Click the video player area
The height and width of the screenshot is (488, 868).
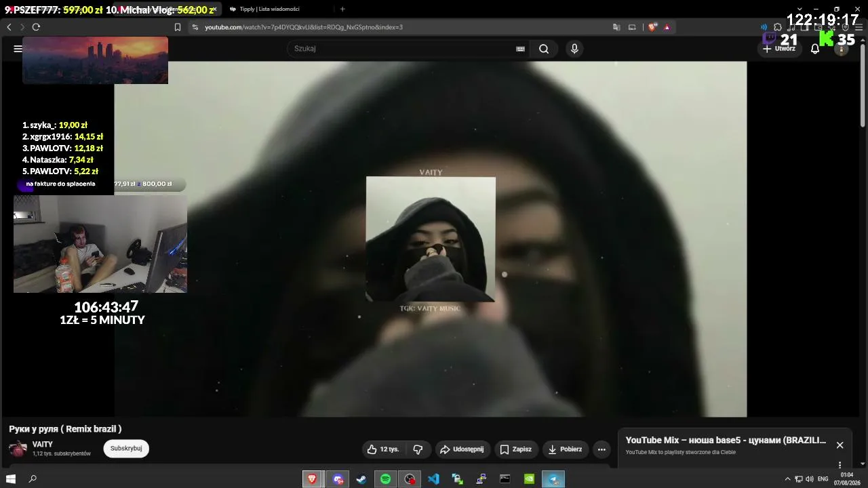tap(431, 239)
